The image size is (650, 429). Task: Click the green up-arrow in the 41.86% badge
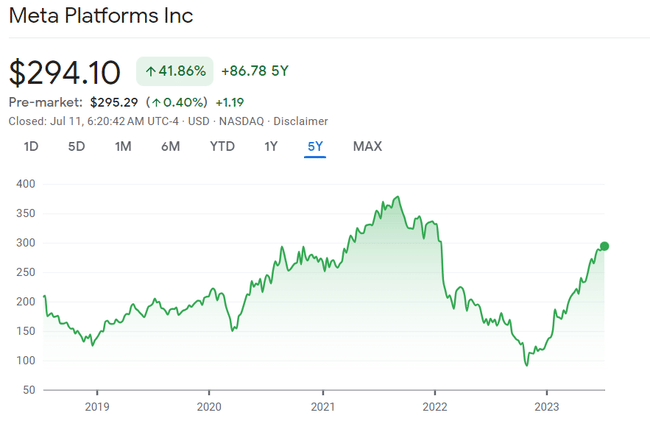click(150, 71)
